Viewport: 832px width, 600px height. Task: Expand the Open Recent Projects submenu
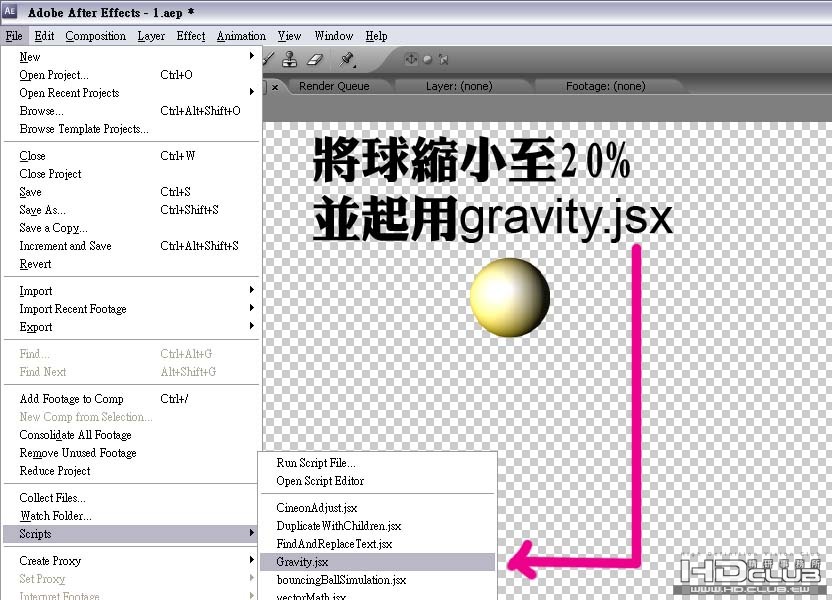pyautogui.click(x=131, y=93)
